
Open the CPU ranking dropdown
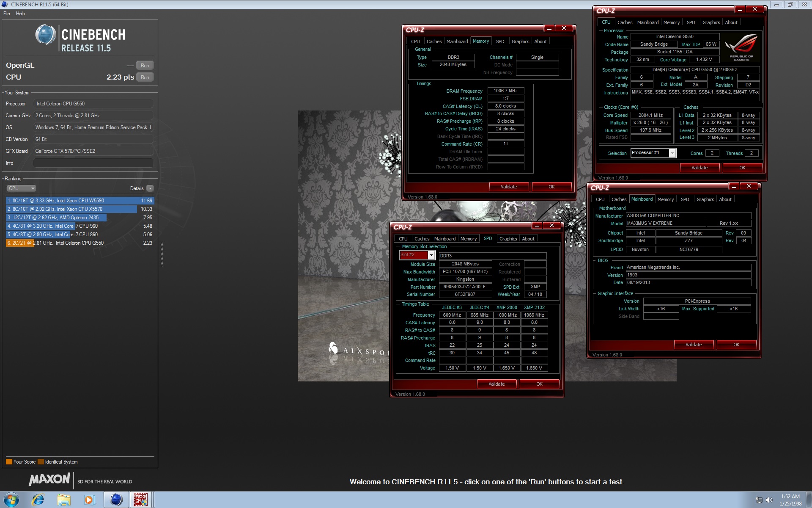tap(21, 188)
